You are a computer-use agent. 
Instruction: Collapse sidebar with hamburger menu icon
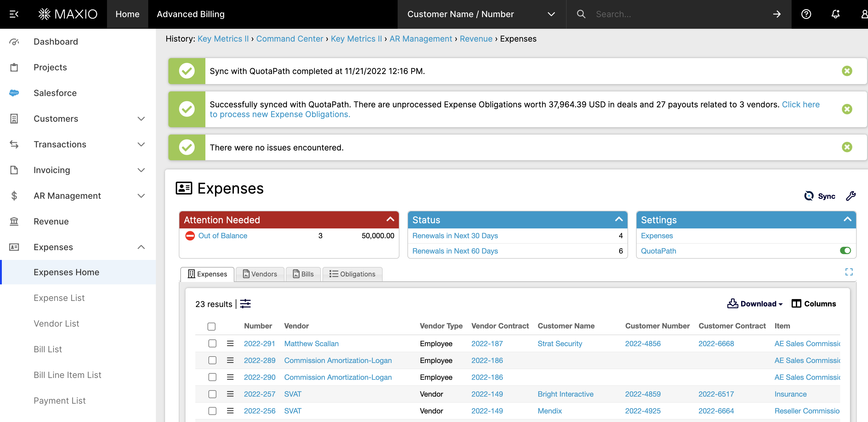click(14, 14)
